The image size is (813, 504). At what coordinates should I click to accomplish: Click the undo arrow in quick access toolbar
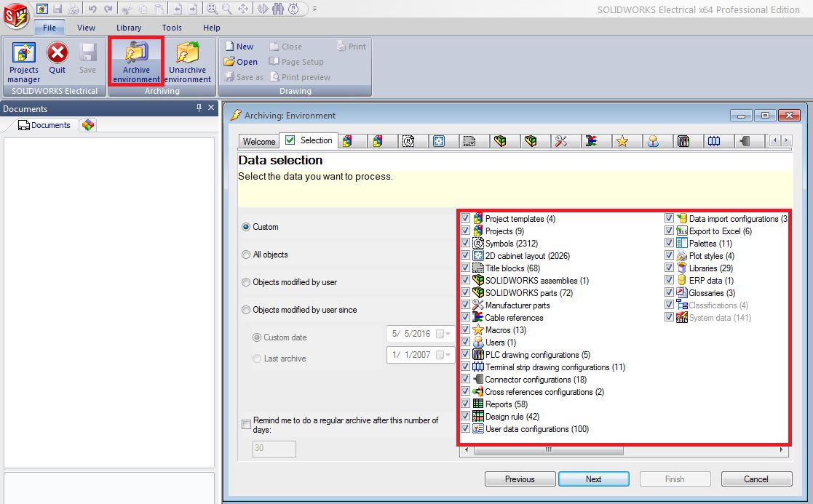click(x=92, y=9)
